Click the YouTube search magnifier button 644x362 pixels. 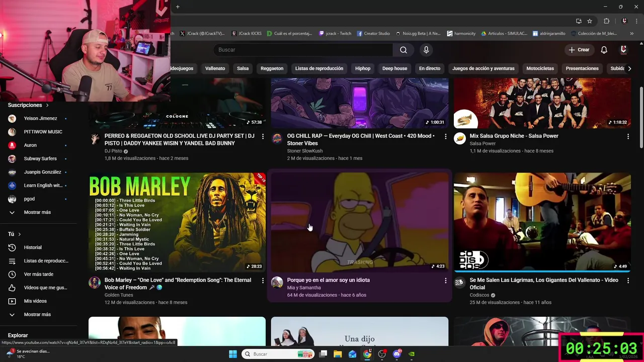click(x=403, y=50)
